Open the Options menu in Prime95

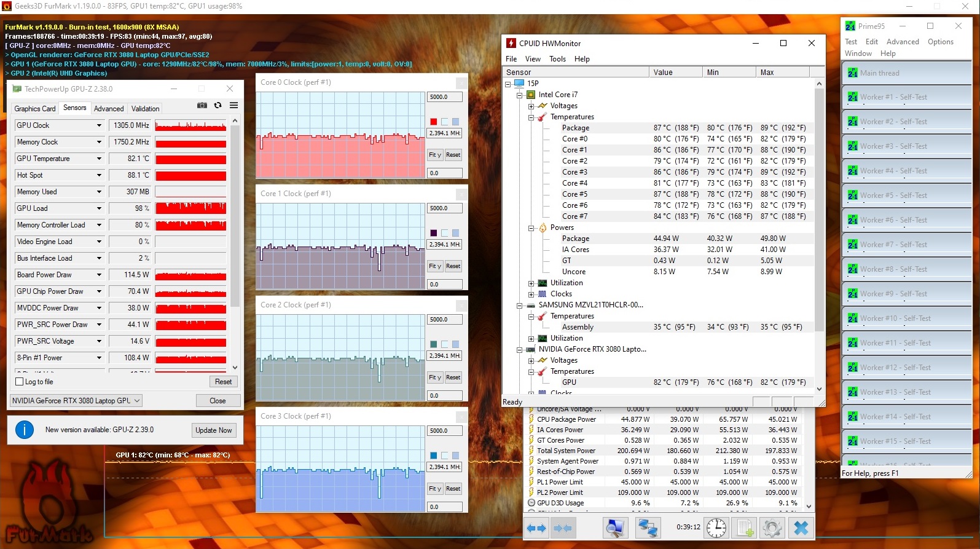(x=941, y=42)
